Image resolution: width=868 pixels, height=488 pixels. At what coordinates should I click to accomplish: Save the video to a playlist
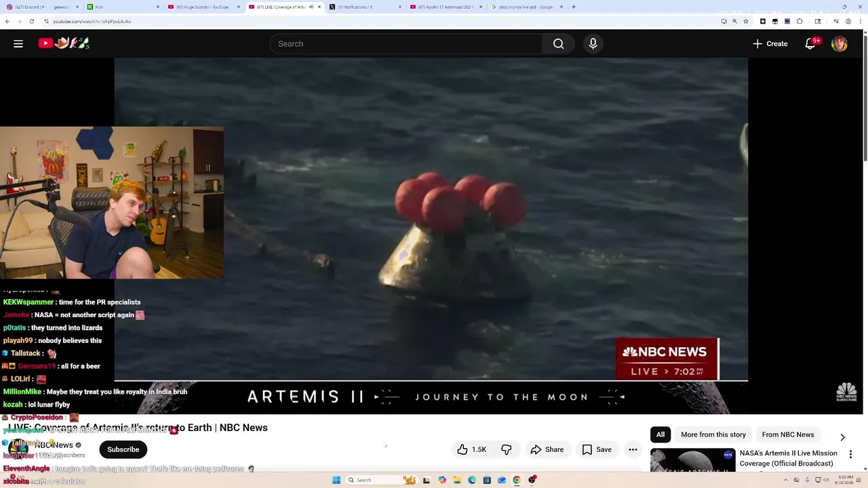(x=597, y=449)
